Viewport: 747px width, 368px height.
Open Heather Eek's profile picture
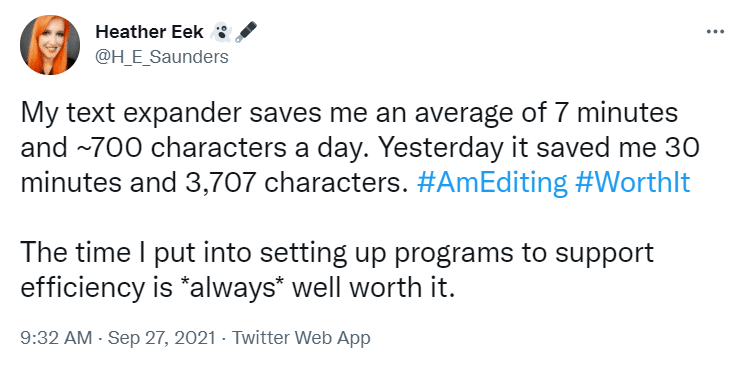50,45
